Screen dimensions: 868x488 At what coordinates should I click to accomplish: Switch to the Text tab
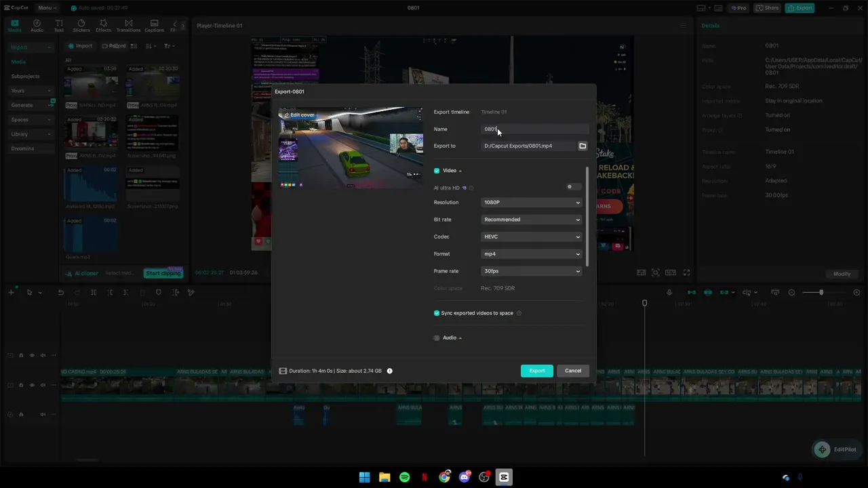click(59, 26)
